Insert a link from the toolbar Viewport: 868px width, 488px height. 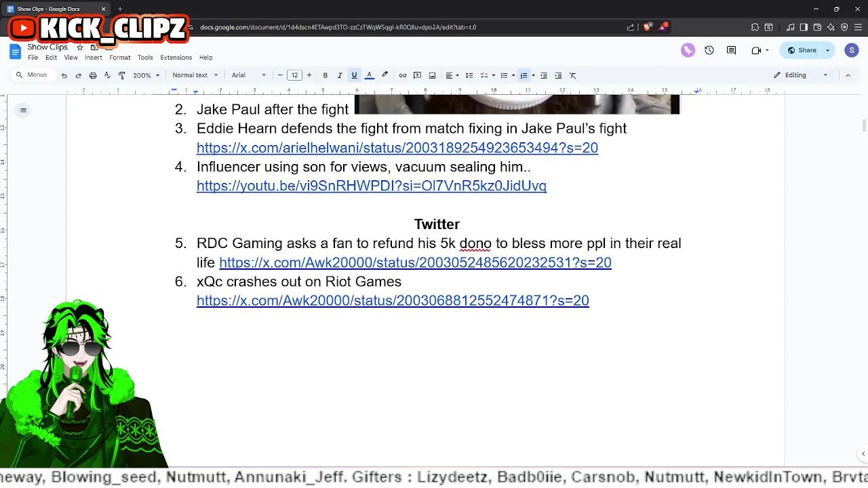[x=402, y=75]
